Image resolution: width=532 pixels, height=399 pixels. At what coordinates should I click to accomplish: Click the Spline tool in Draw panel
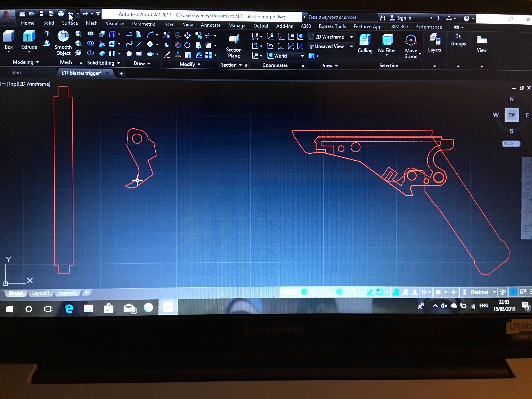[x=129, y=44]
